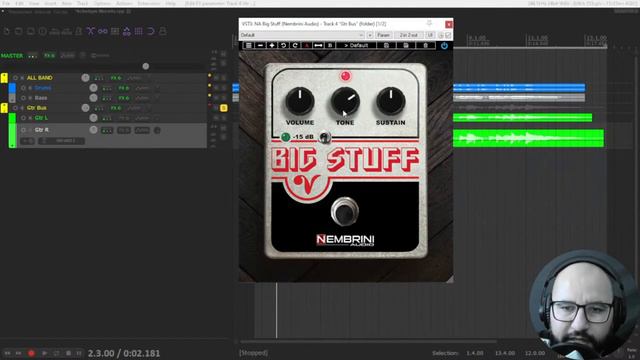Open the Drums track FX button
Image resolution: width=640 pixels, height=360 pixels.
coord(123,88)
